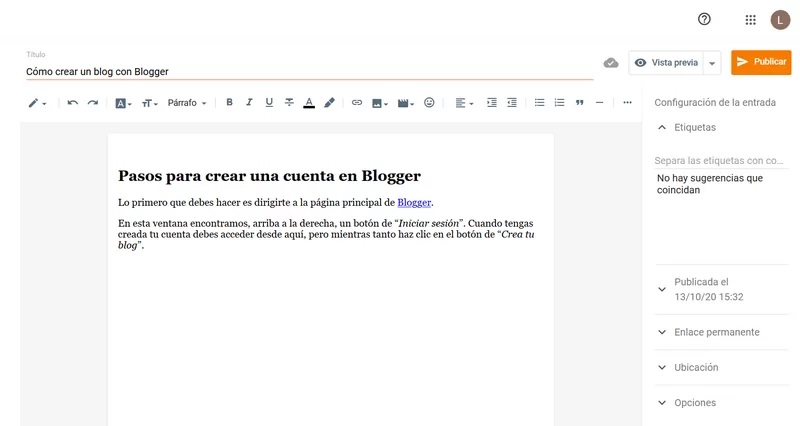The image size is (800, 426).
Task: Open the text color picker
Action: (x=309, y=103)
